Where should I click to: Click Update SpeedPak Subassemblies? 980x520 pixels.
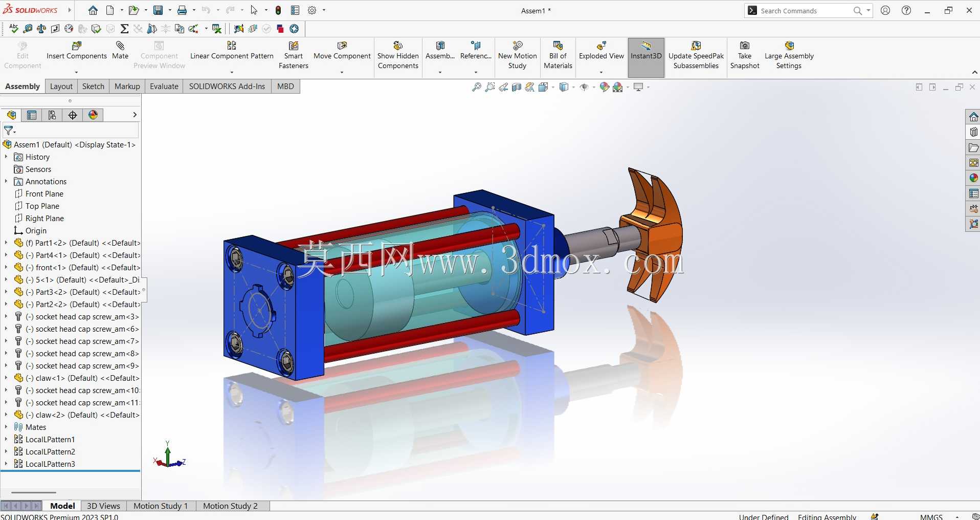(x=696, y=55)
